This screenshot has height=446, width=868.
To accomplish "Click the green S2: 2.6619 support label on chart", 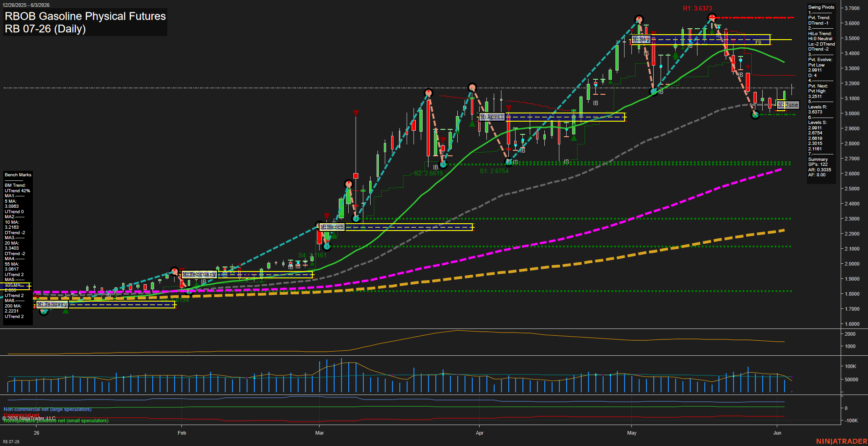I will coord(429,173).
